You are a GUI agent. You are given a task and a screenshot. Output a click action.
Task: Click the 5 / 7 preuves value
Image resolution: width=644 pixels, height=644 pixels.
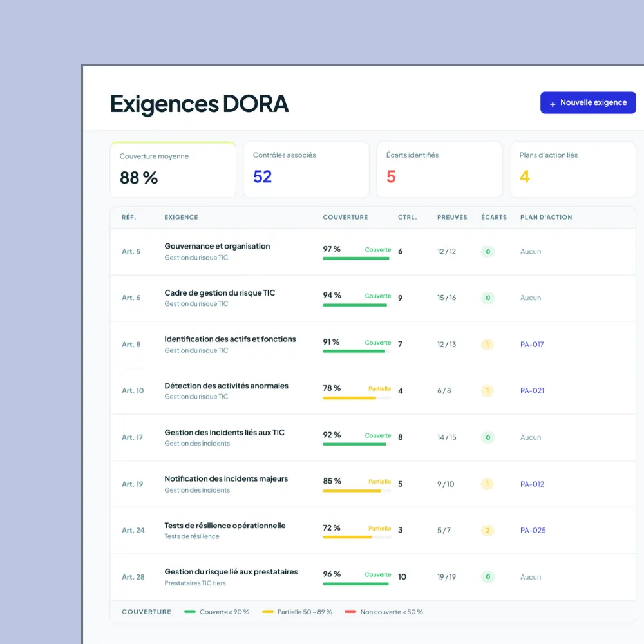tap(444, 530)
